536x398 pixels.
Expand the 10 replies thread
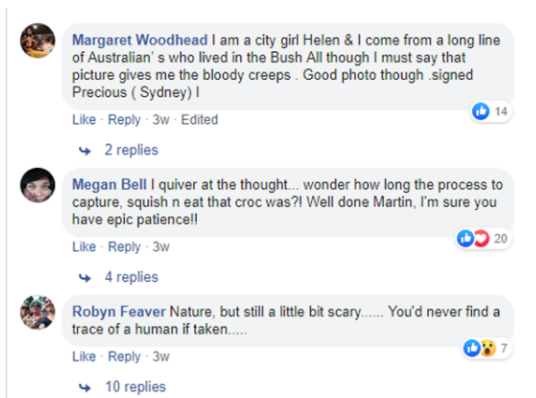point(135,387)
